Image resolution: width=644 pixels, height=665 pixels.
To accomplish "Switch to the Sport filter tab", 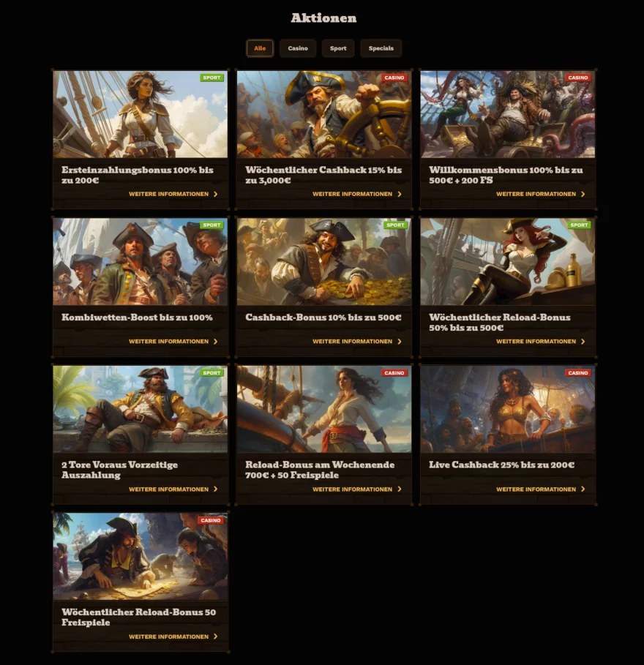I will click(x=338, y=48).
